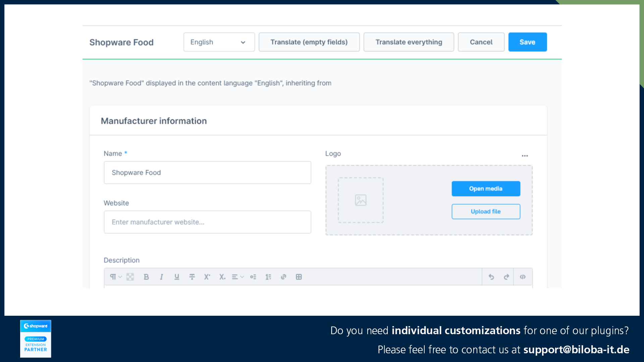Undo last edit in description editor
Screen dimensions: 644x362
pos(491,277)
